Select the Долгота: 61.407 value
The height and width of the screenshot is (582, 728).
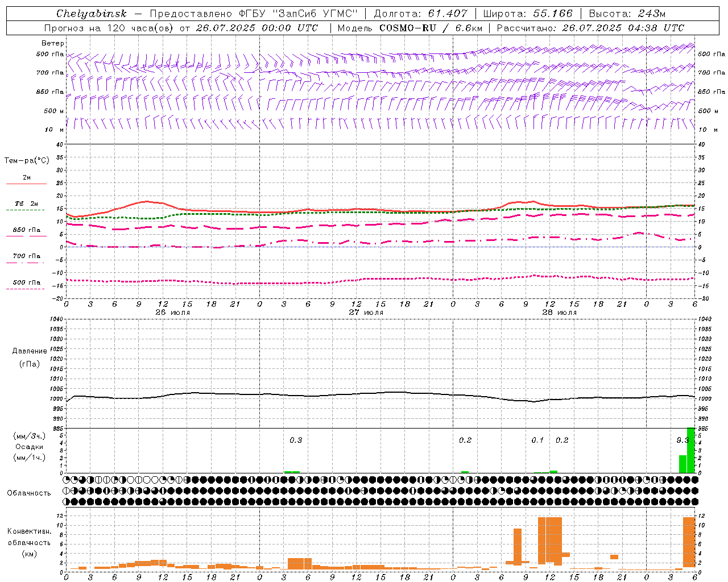(420, 14)
